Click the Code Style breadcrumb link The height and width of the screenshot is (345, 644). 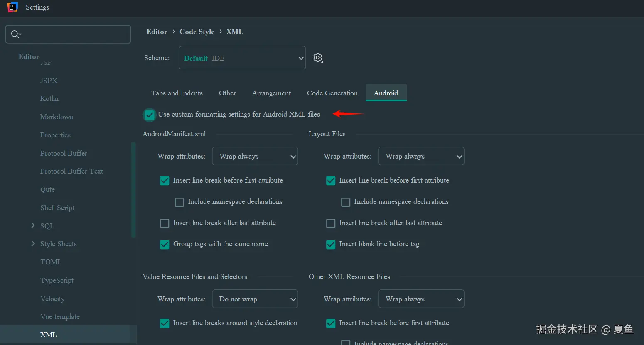[x=197, y=32]
